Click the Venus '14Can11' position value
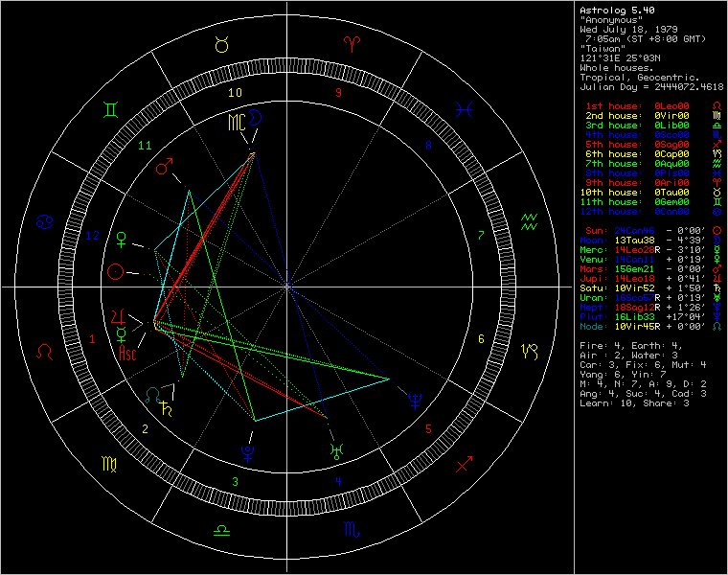Viewport: 728px width, 575px height. pyautogui.click(x=635, y=260)
